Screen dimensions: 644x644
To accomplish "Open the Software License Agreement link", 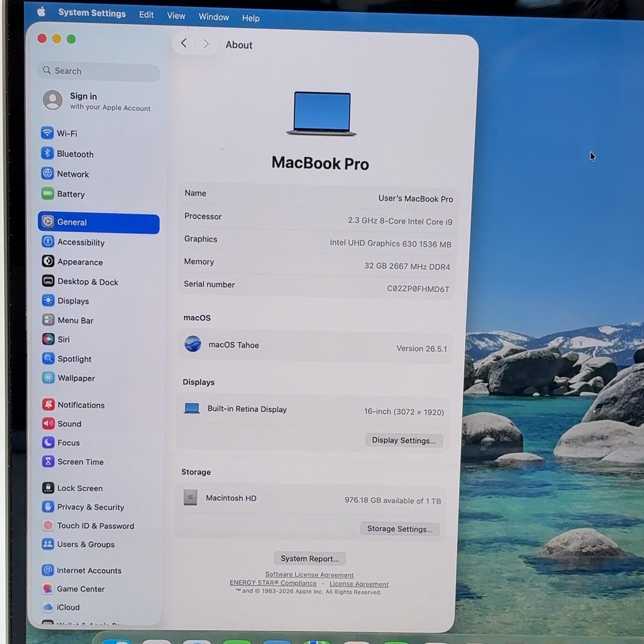I will (x=309, y=575).
